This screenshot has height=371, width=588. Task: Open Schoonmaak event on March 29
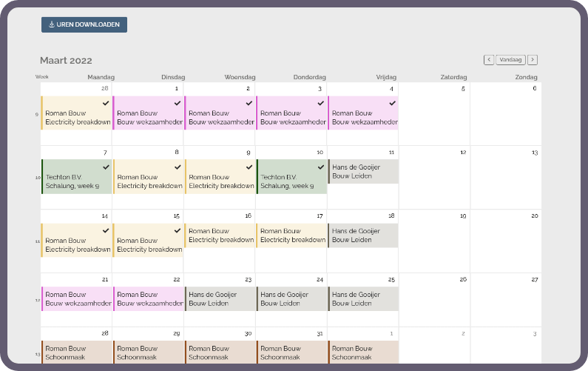[x=148, y=352]
